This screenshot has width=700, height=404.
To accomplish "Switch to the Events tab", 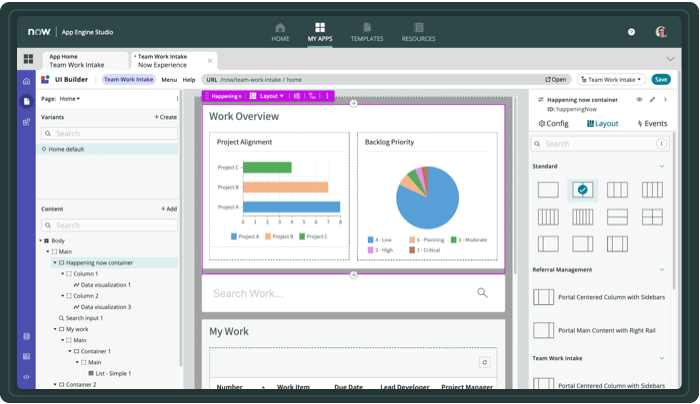I will click(651, 123).
